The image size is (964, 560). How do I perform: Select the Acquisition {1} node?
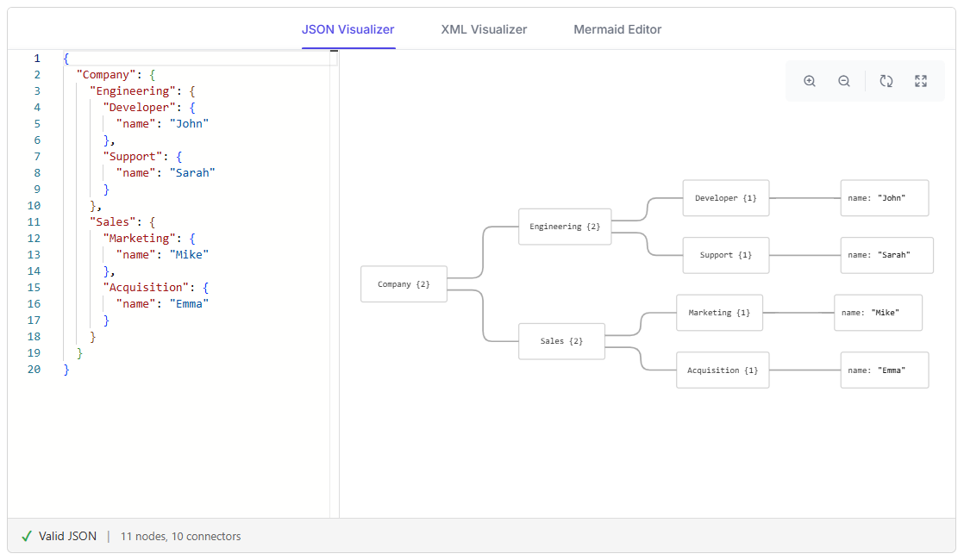pyautogui.click(x=723, y=370)
